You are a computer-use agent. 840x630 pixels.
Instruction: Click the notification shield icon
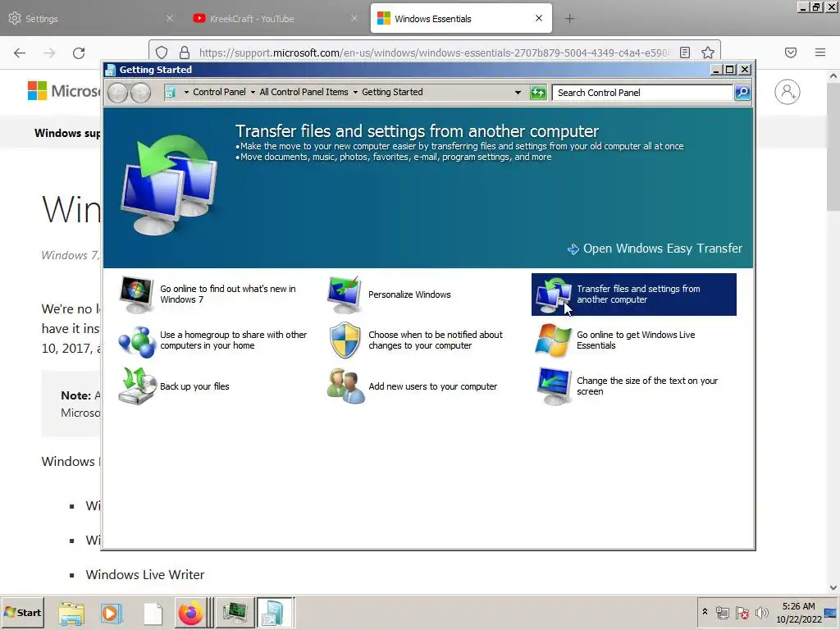pos(345,340)
